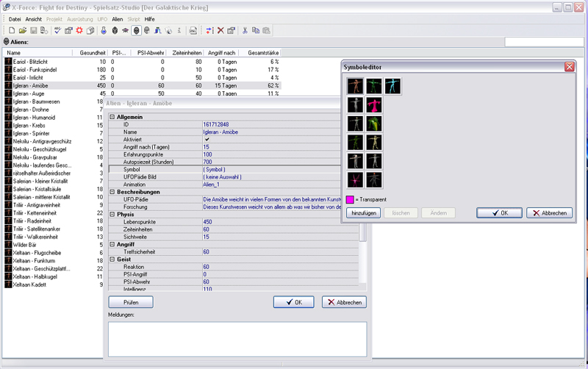Select Trilir - Radeinheit in alien list
This screenshot has height=369, width=588.
(x=32, y=221)
